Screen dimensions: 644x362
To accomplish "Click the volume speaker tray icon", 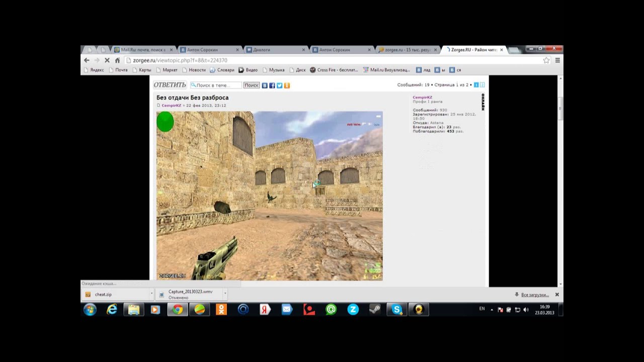I will [x=526, y=310].
